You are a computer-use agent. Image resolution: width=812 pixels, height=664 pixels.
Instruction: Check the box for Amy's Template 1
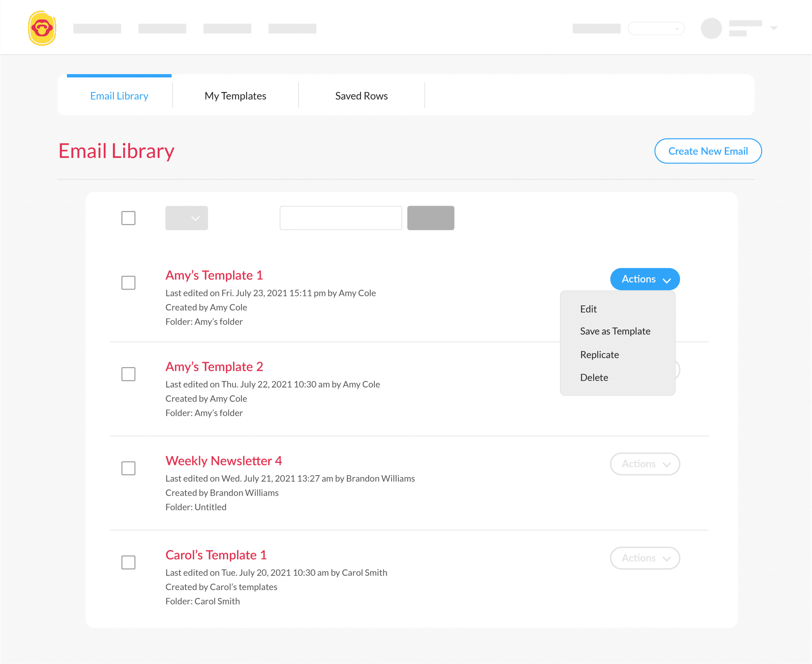pyautogui.click(x=128, y=283)
